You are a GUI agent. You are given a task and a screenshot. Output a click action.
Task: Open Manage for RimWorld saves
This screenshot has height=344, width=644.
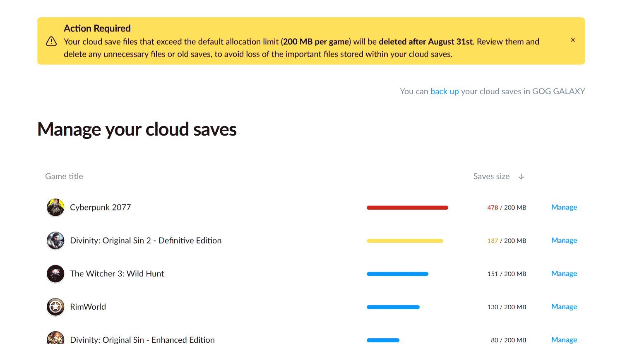coord(564,306)
